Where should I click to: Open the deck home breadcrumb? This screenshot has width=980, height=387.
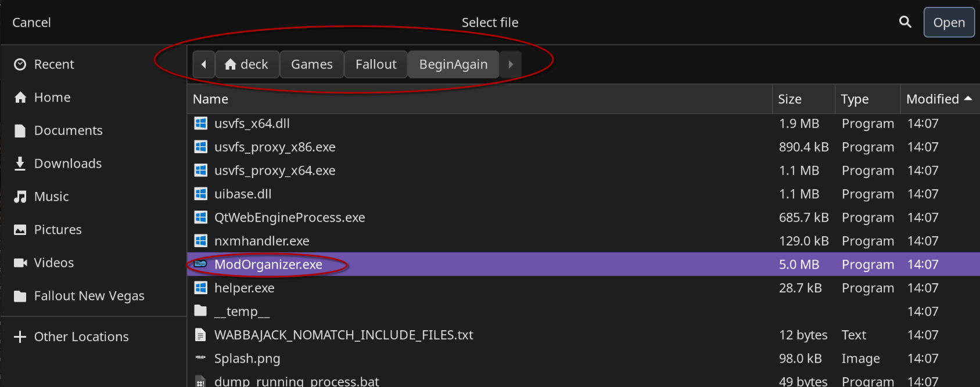247,64
